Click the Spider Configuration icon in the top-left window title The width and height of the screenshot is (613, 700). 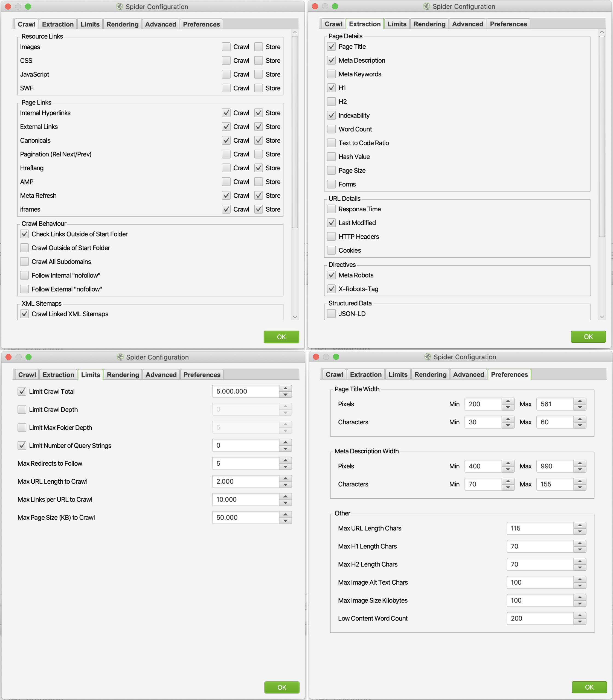[119, 7]
